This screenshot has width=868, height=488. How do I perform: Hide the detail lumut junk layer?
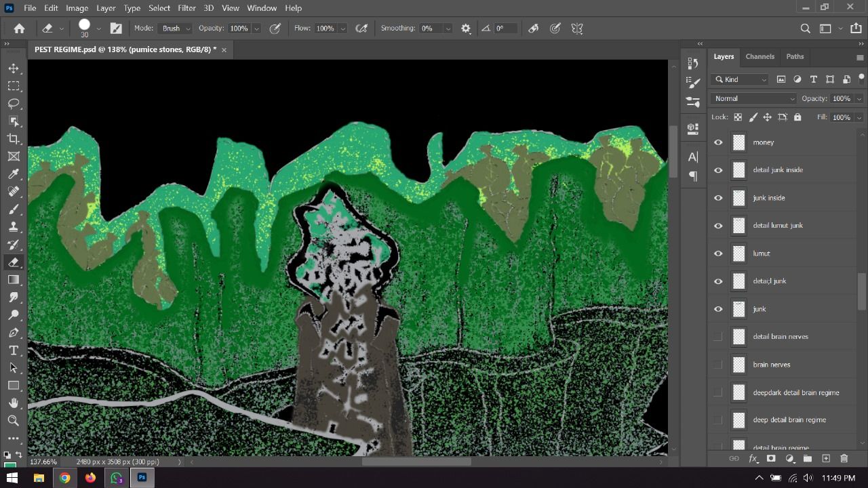tap(718, 226)
